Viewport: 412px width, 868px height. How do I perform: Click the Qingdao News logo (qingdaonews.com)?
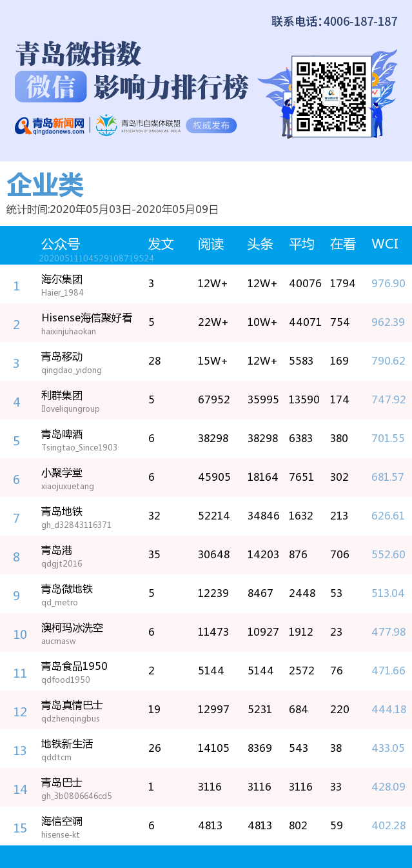(x=50, y=125)
